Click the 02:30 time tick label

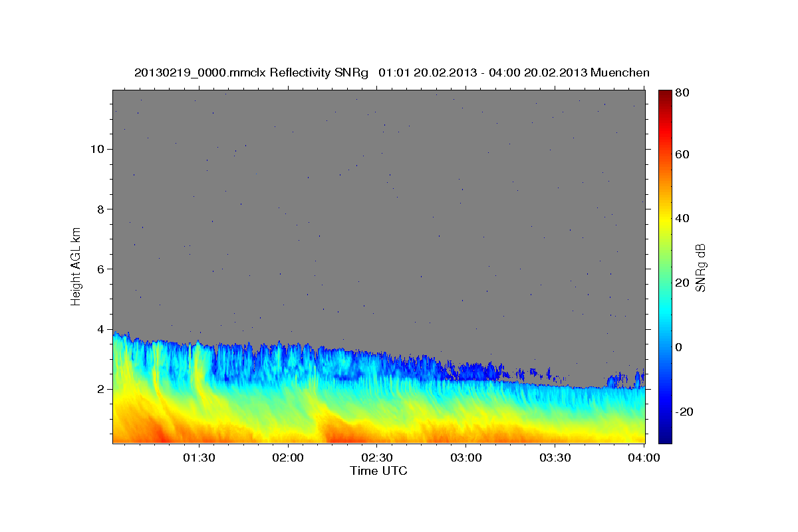[377, 458]
